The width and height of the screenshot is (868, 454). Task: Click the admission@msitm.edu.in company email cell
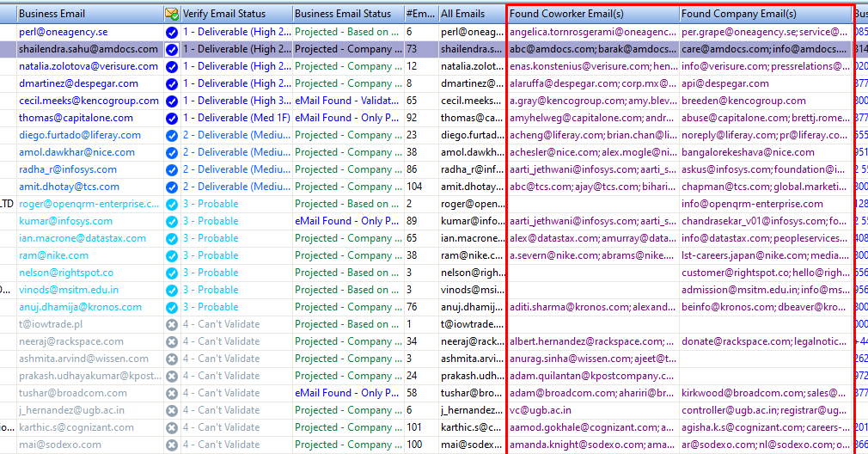point(766,290)
